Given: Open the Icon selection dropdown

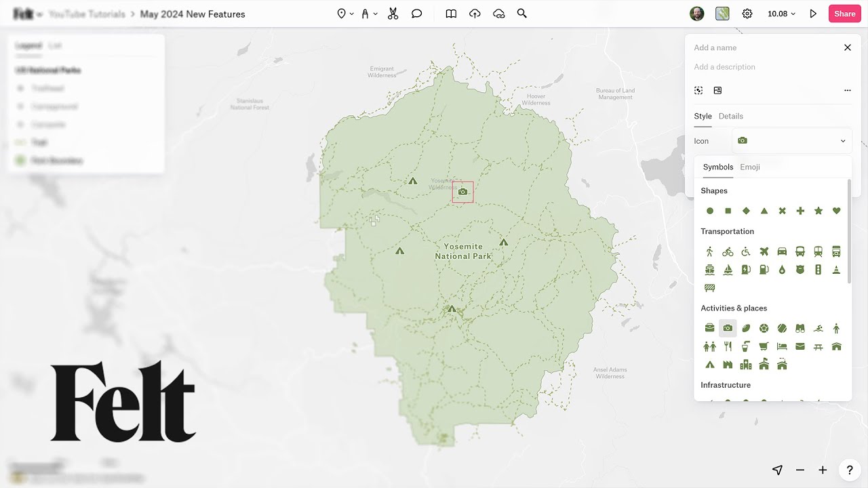Looking at the screenshot, I should pos(791,141).
